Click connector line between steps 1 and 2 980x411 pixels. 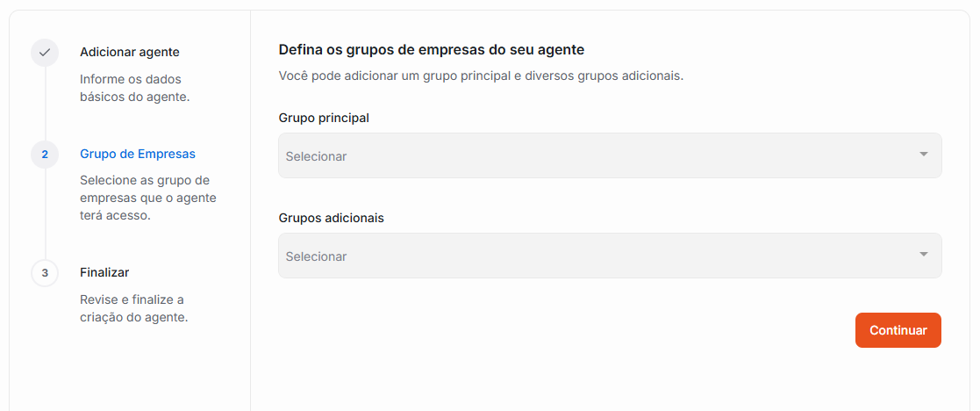tap(45, 104)
